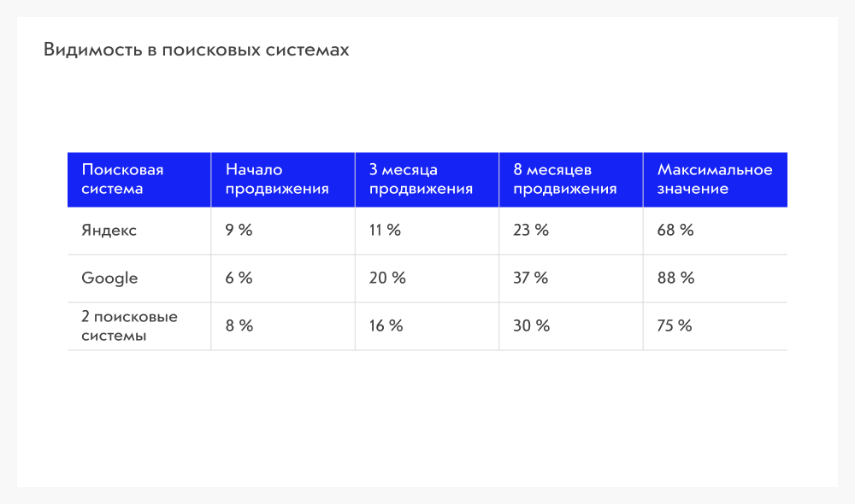Viewport: 855px width, 504px height.
Task: Select the 88 % cell
Action: tap(675, 278)
